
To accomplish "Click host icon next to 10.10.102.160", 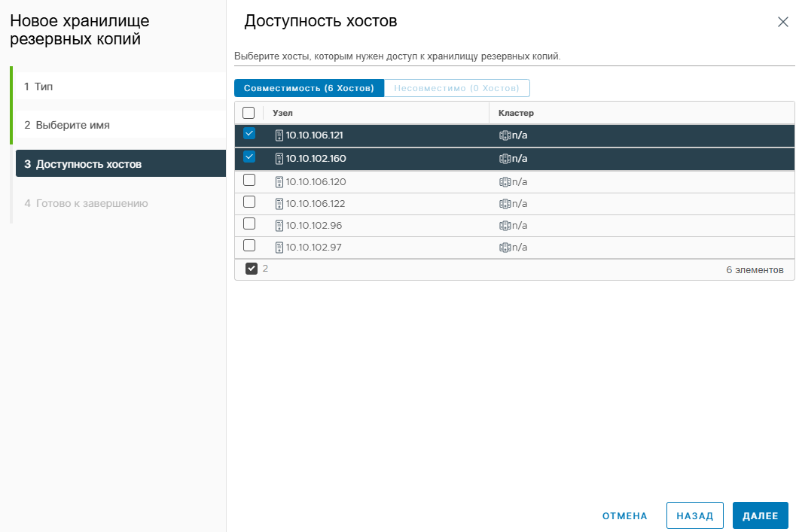I will pyautogui.click(x=279, y=159).
